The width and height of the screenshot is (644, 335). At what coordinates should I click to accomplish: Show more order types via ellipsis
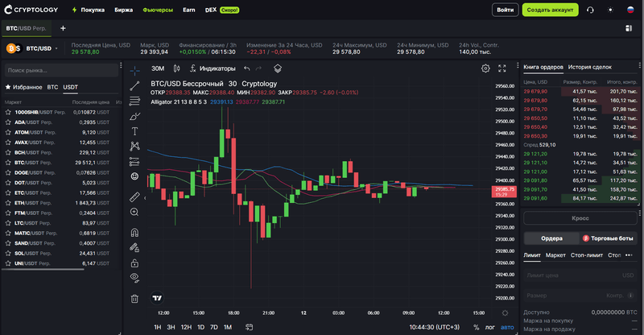629,255
